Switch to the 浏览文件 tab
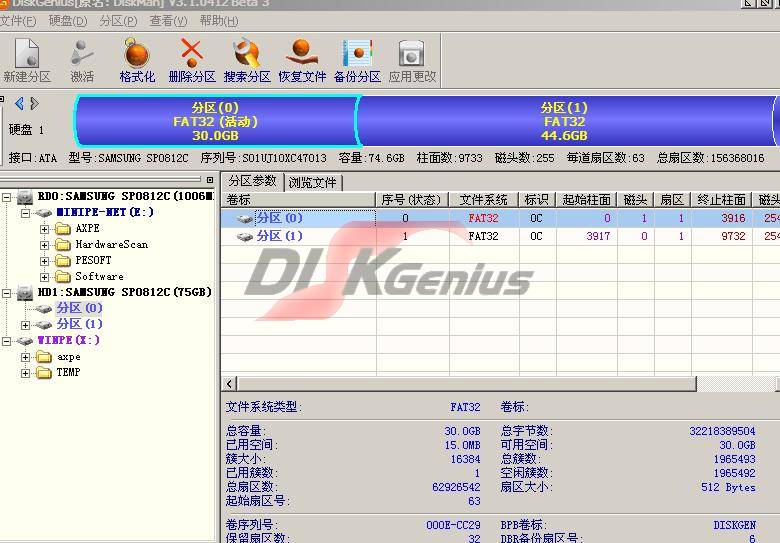Image resolution: width=780 pixels, height=543 pixels. point(312,182)
